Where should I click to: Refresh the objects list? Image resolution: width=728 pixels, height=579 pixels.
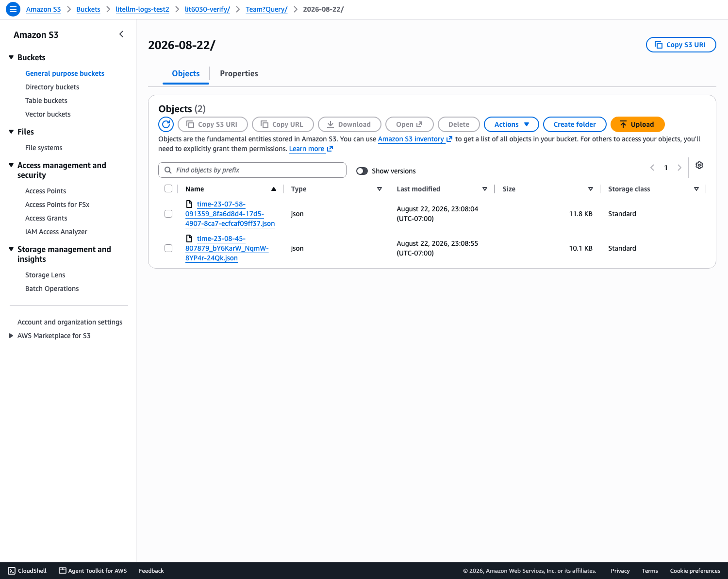(166, 124)
